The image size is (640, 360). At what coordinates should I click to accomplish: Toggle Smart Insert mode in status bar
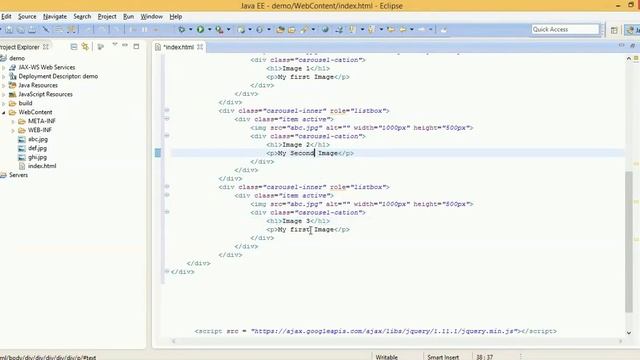click(443, 357)
